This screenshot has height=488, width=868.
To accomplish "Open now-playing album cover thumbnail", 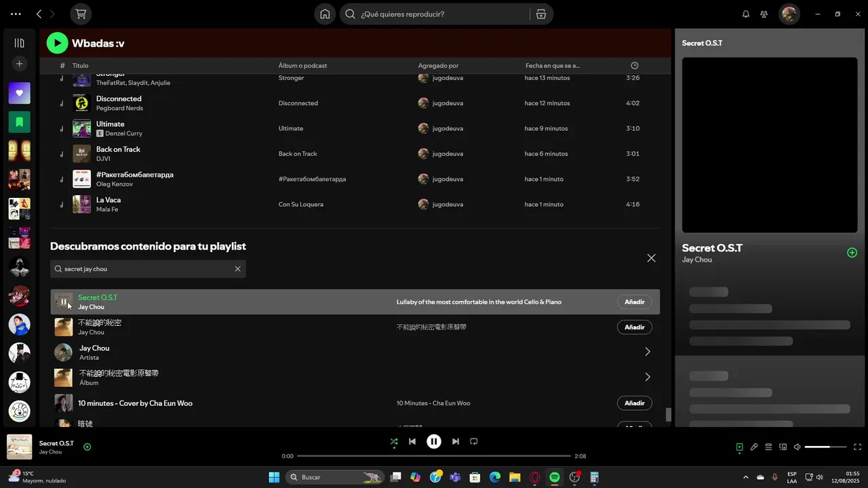I will coord(19,447).
